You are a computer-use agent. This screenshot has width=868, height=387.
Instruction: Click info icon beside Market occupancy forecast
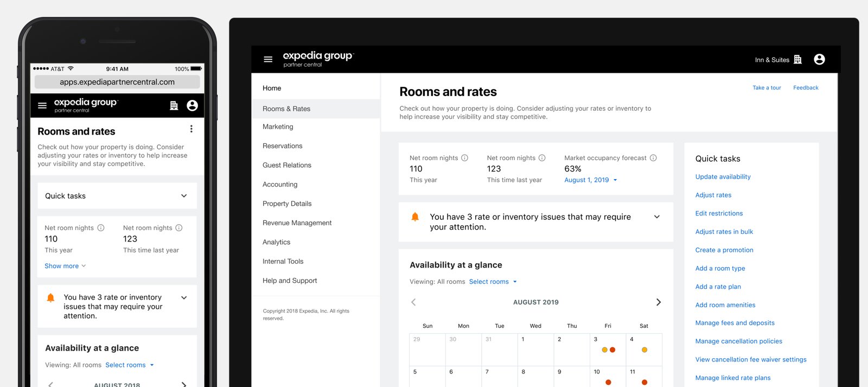653,158
